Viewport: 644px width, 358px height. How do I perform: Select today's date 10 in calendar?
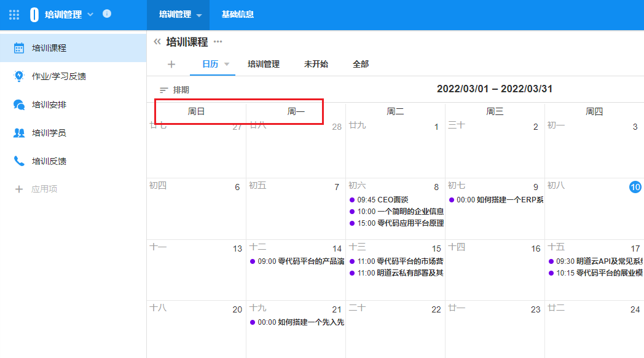click(635, 187)
